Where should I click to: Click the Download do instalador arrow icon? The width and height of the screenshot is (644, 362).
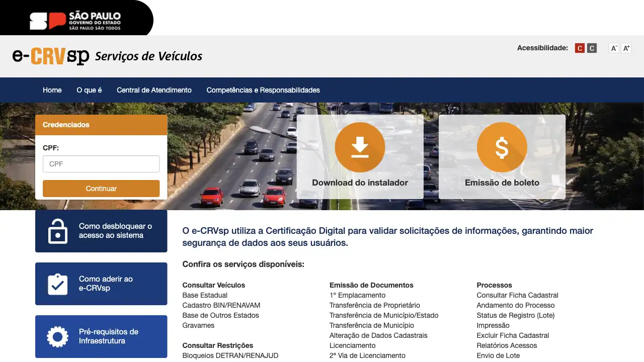(x=360, y=147)
